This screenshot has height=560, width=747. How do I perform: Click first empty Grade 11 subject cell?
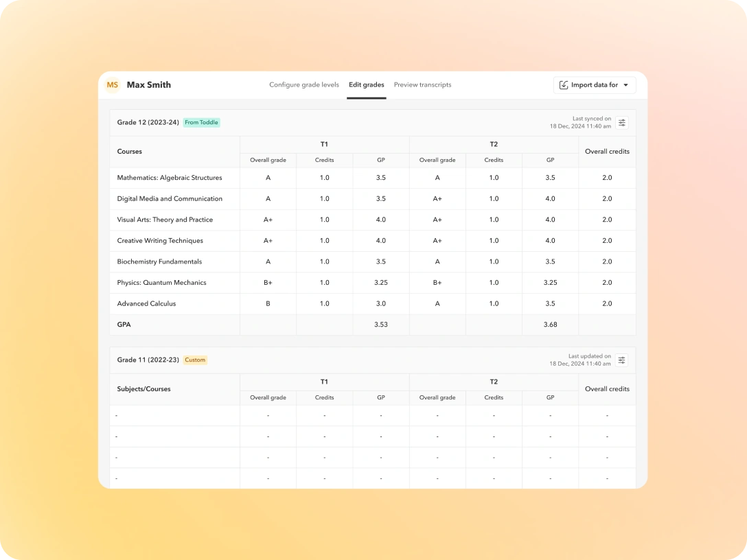(174, 416)
